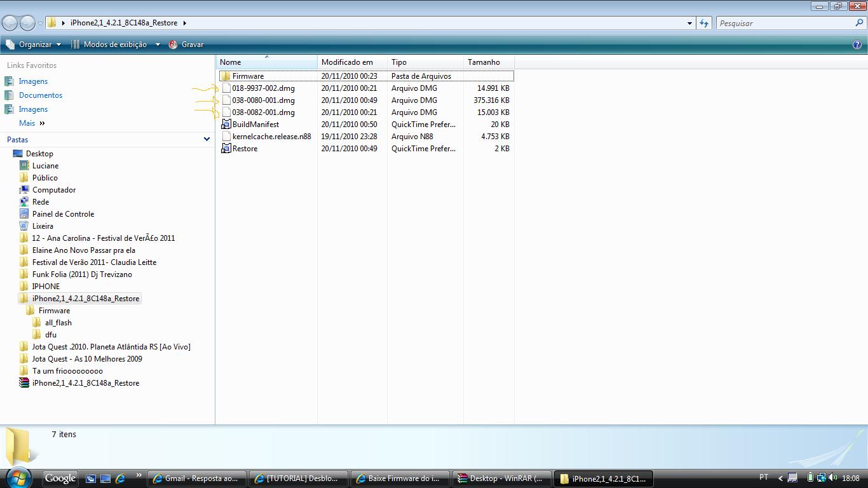This screenshot has height=488, width=868.
Task: Click the Gravar toolbar button
Action: 186,44
